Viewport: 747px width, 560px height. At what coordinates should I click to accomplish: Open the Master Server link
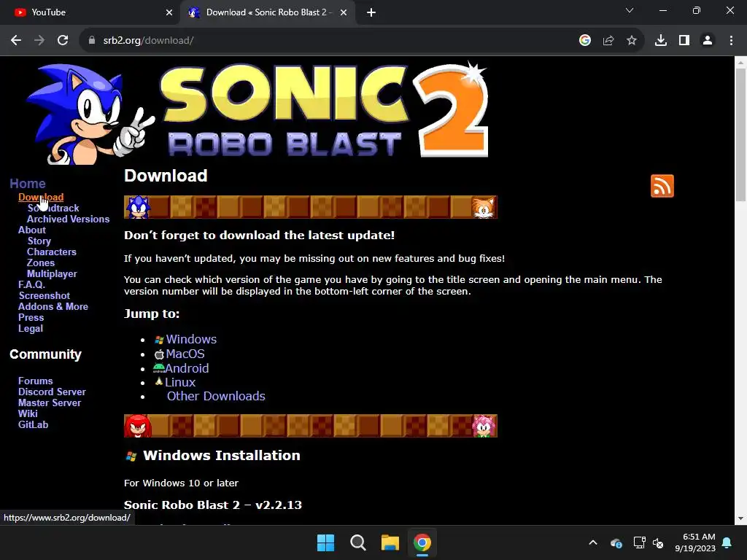coord(50,402)
